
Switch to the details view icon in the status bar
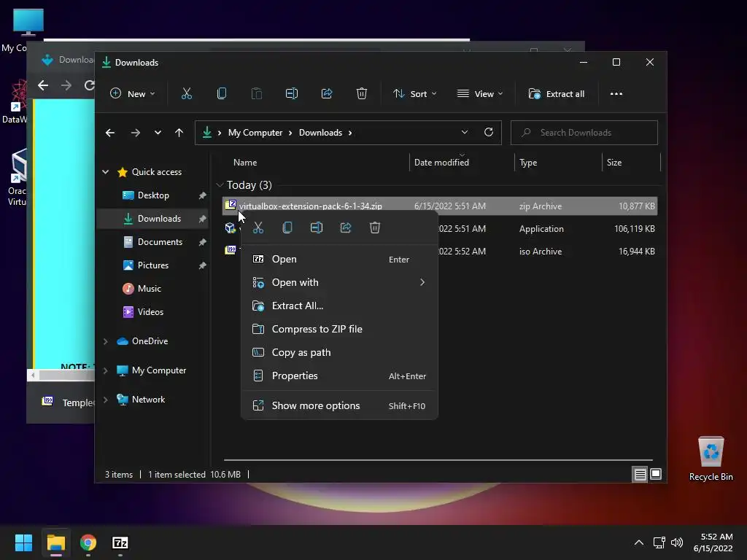640,474
